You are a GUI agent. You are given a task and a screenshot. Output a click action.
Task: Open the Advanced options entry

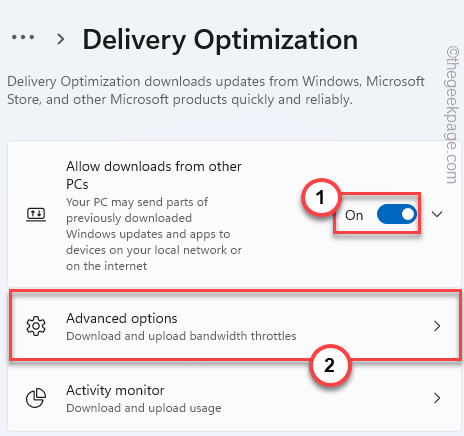235,325
